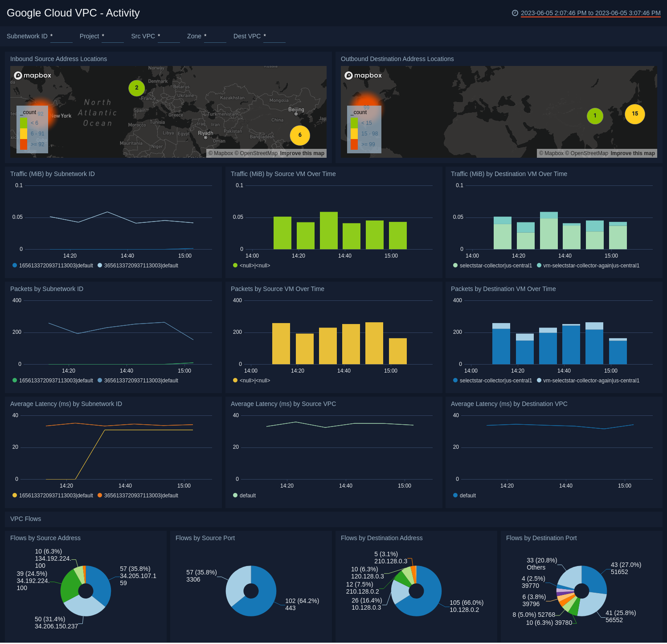Select the cluster marker labeled 6 over China
667x644 pixels.
click(x=299, y=135)
